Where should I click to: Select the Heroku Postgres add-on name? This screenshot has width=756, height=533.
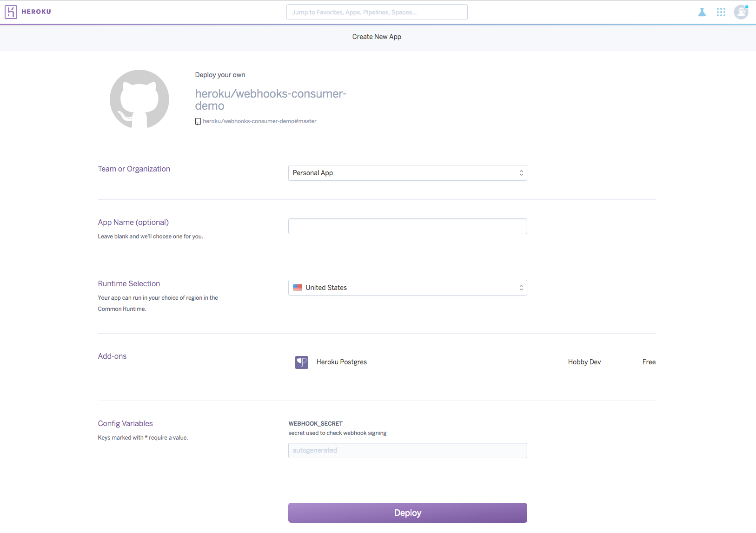point(342,362)
